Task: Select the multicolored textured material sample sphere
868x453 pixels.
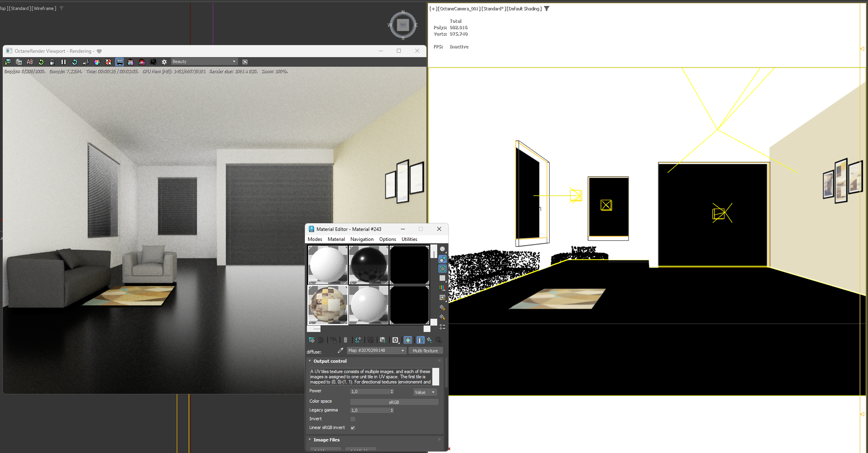Action: (x=328, y=305)
